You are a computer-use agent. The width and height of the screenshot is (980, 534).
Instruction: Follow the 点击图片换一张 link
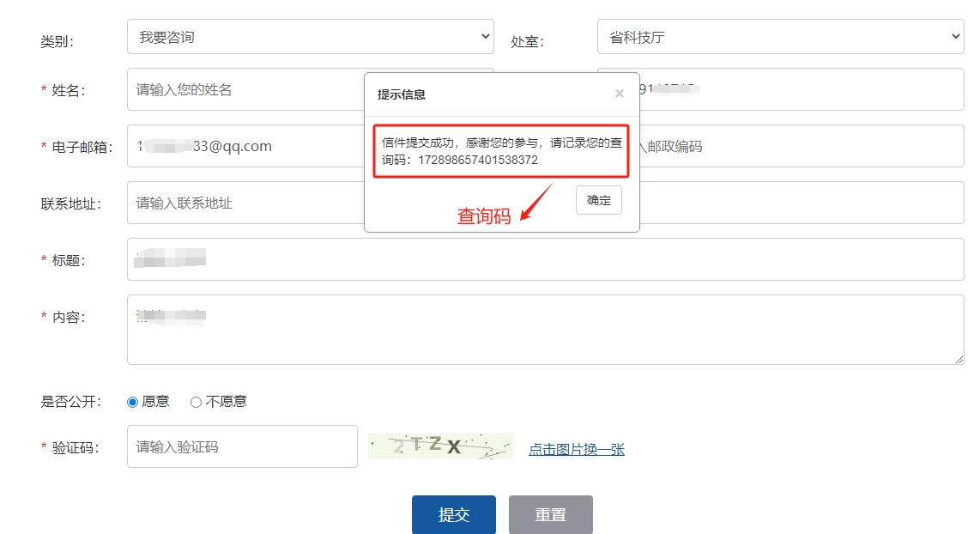[576, 449]
